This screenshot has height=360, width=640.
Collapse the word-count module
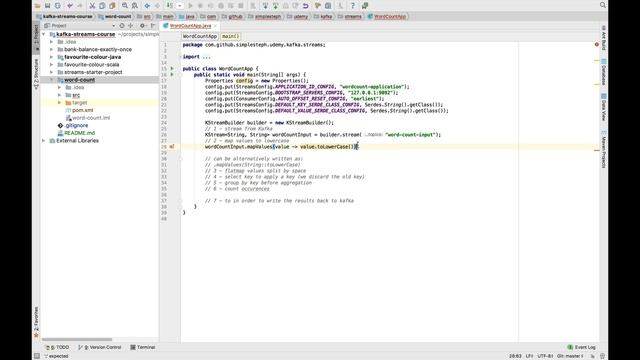(51, 80)
